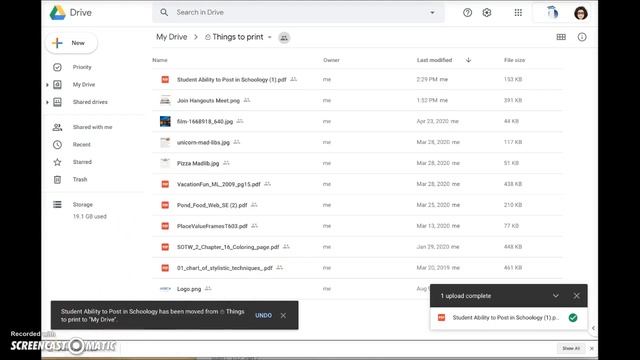
Task: Expand the My Drive tree arrow
Action: coord(47,85)
